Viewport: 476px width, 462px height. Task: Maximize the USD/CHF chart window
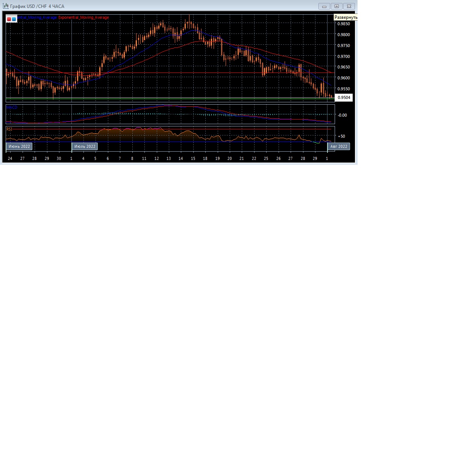pyautogui.click(x=337, y=6)
